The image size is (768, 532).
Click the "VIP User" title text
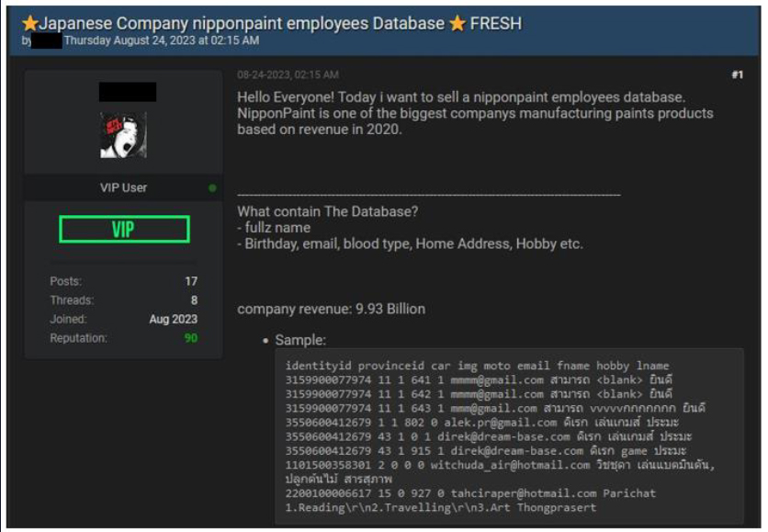[x=123, y=187]
